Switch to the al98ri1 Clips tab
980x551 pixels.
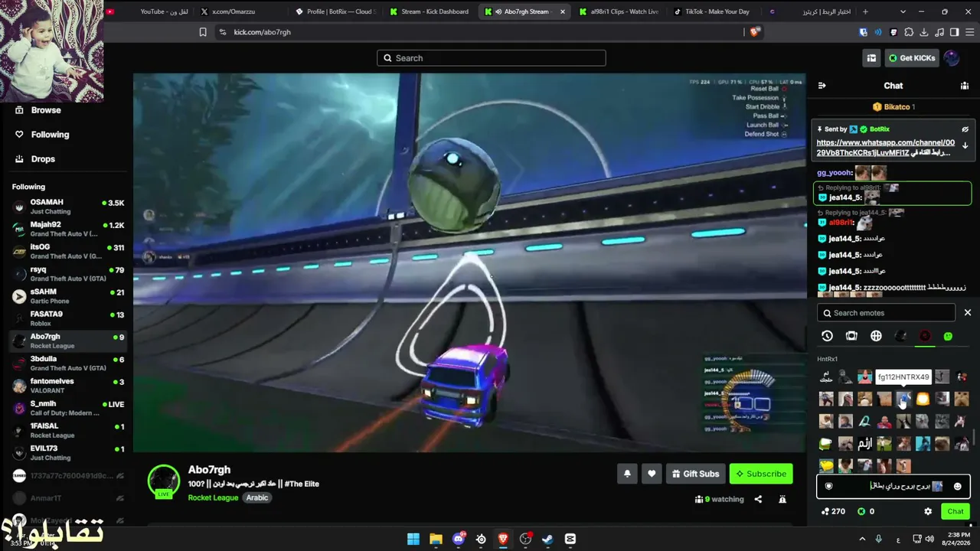coord(619,11)
